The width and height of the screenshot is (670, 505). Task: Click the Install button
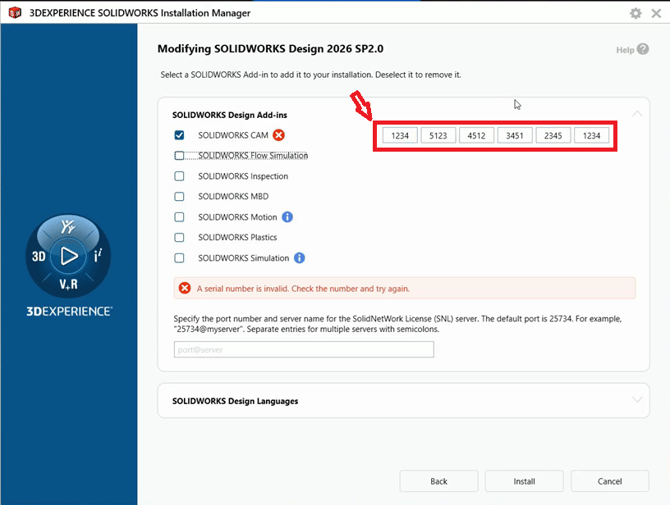click(524, 481)
